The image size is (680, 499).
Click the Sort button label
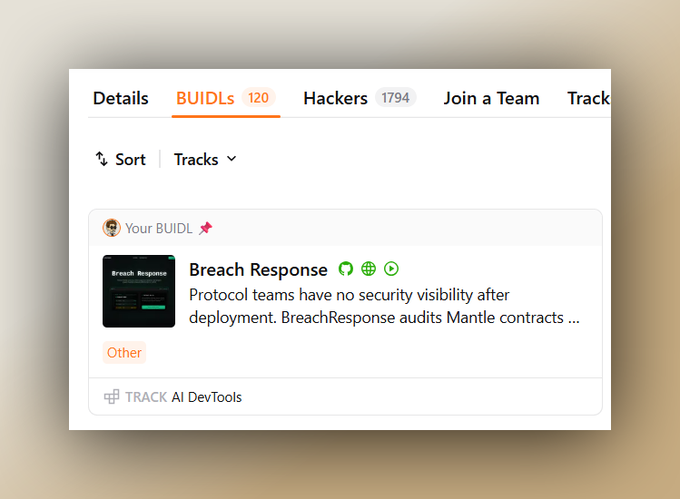pyautogui.click(x=130, y=160)
